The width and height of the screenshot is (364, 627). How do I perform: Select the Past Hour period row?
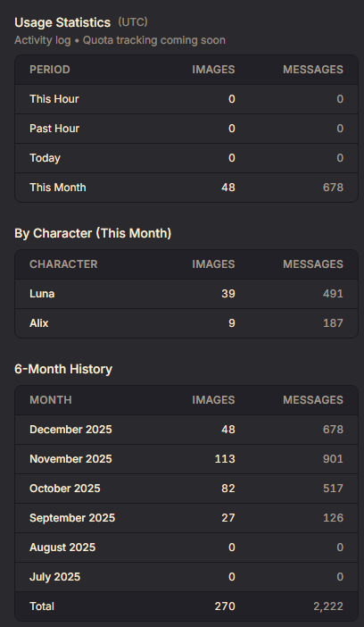186,129
